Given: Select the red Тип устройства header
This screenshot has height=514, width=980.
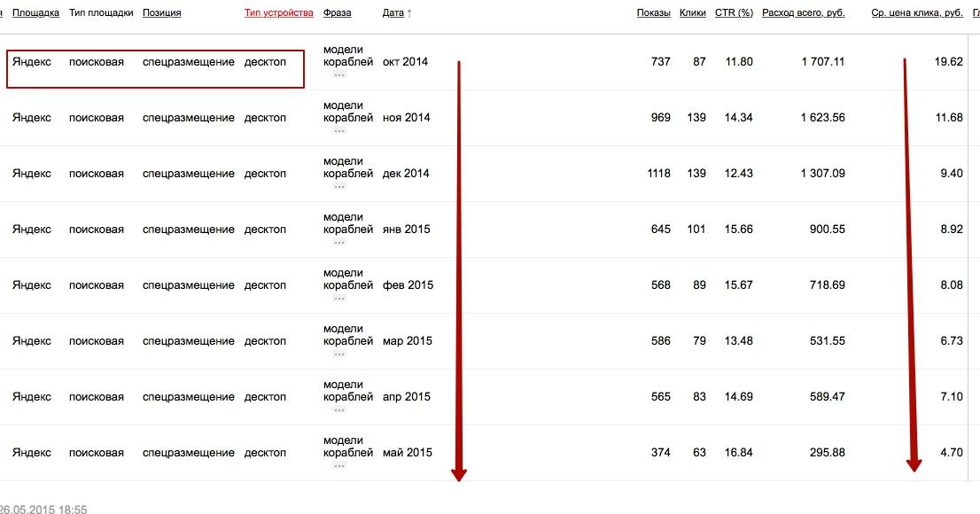Looking at the screenshot, I should (278, 13).
